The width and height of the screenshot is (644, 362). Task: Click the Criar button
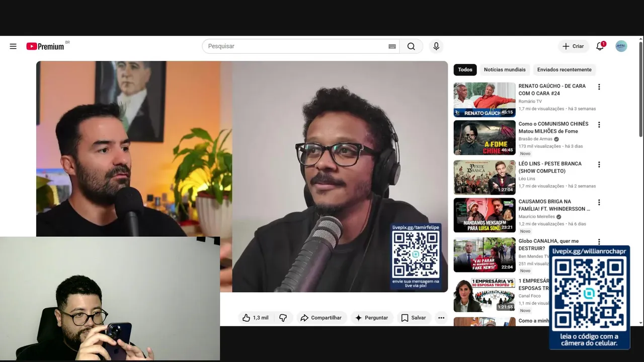tap(573, 46)
